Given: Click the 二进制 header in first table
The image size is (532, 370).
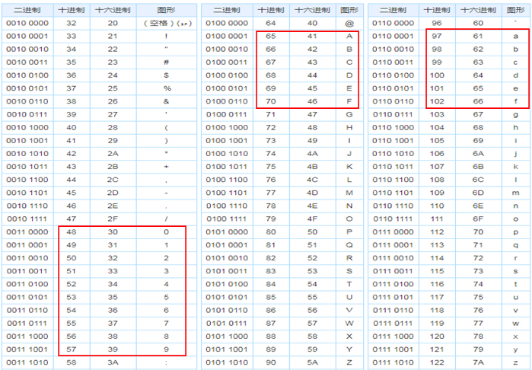Looking at the screenshot, I should click(x=27, y=10).
